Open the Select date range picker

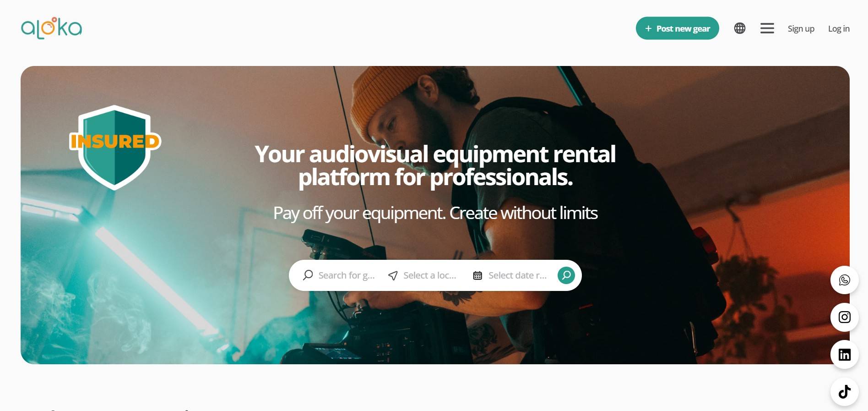coord(510,275)
